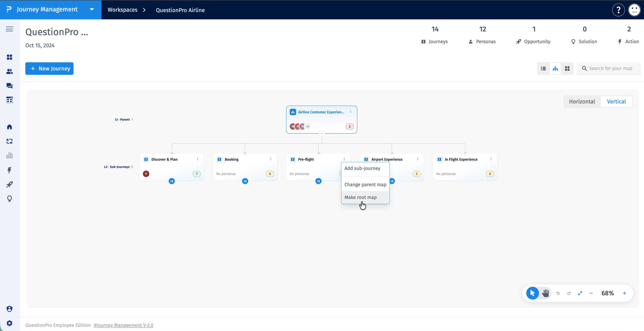
Task: Switch to list view icon
Action: (x=543, y=68)
